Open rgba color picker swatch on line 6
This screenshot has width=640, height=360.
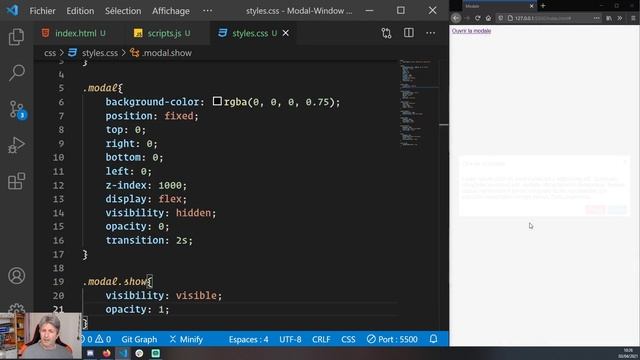click(x=217, y=101)
